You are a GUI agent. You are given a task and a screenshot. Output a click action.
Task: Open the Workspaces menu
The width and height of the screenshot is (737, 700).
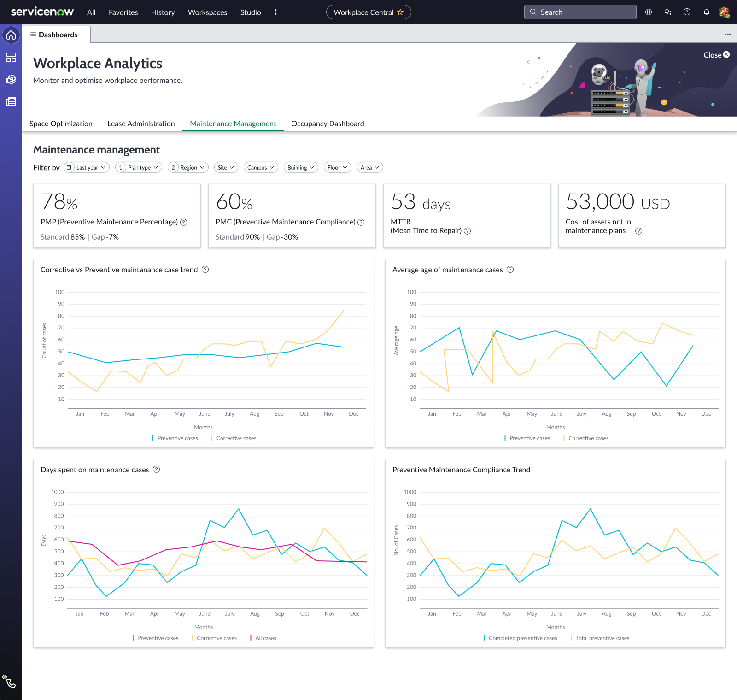[x=207, y=12]
